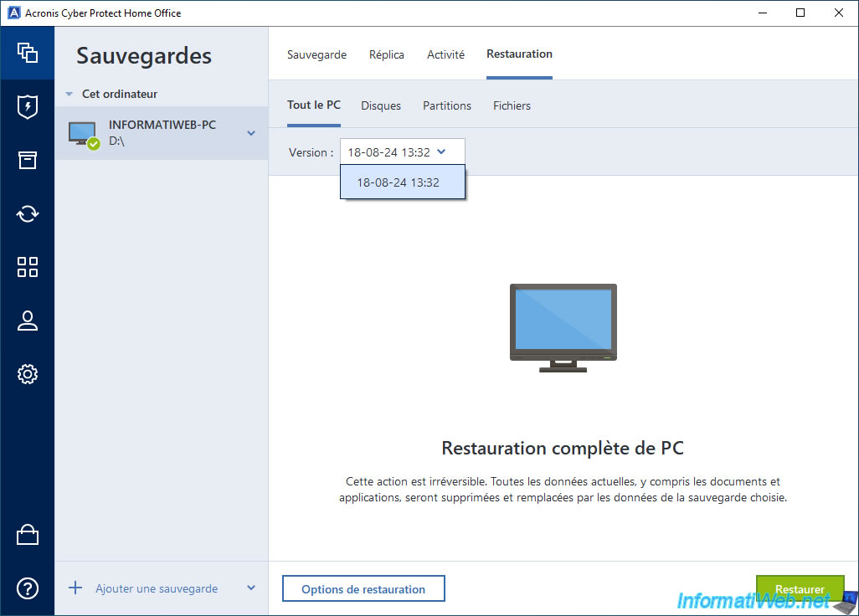Click Ajouter une sauvegarde link
The image size is (859, 616).
(x=157, y=588)
